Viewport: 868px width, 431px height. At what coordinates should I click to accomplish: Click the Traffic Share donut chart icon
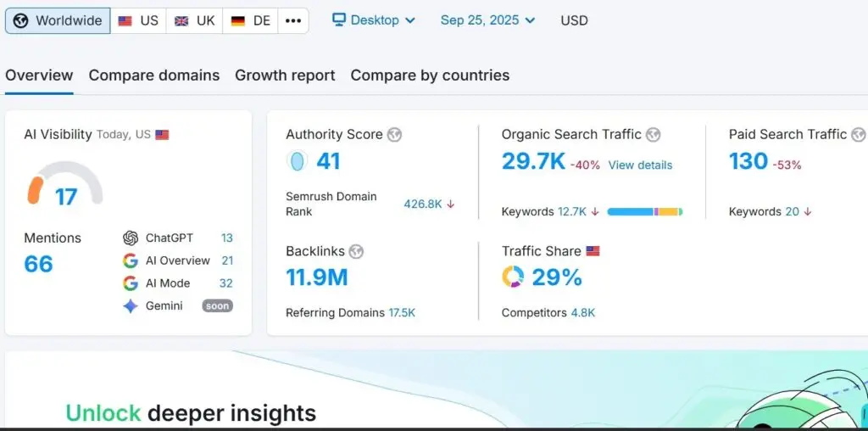pos(513,277)
